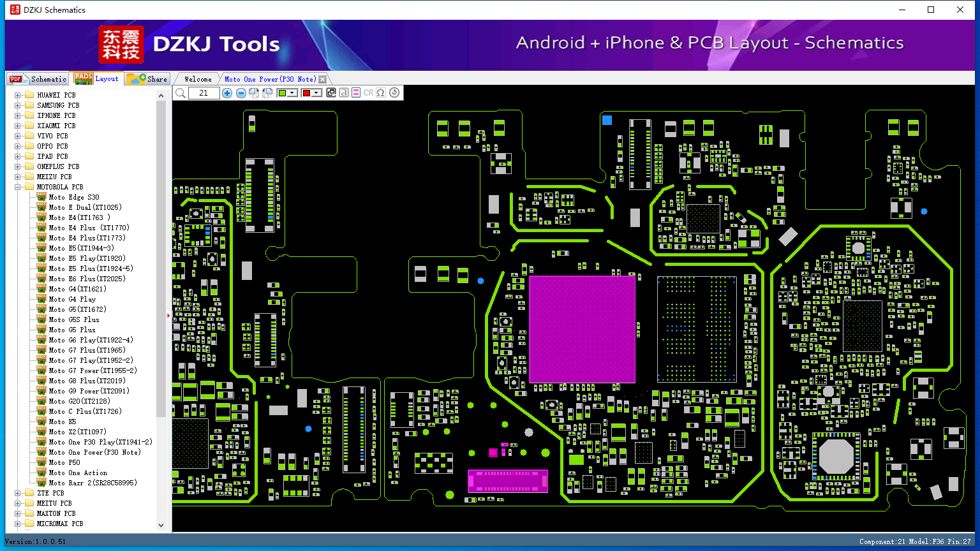980x551 pixels.
Task: Click the red color swatch
Action: pos(306,93)
